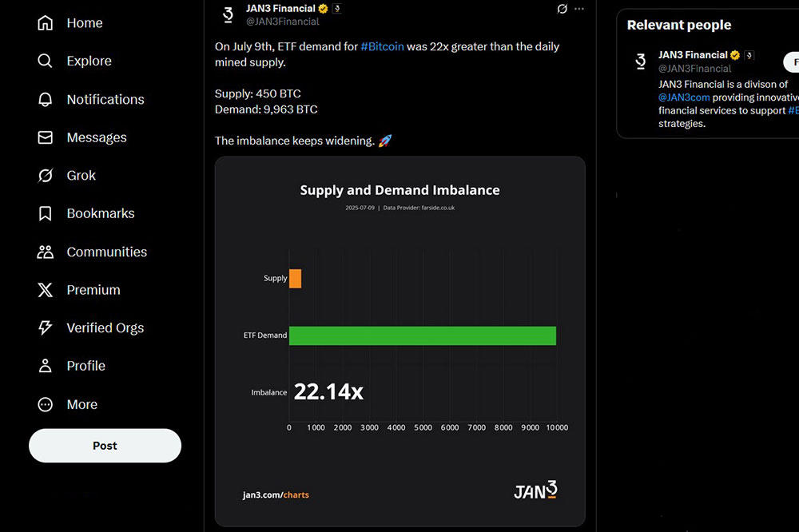Click the post author name JAN3 Financial
Viewport: 799px width, 532px height.
click(280, 9)
